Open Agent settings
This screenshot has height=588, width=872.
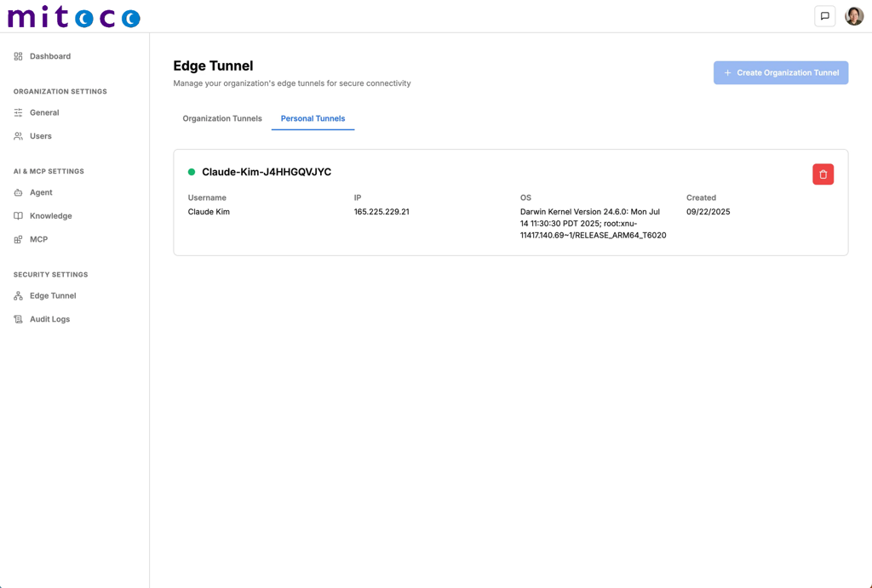(41, 192)
